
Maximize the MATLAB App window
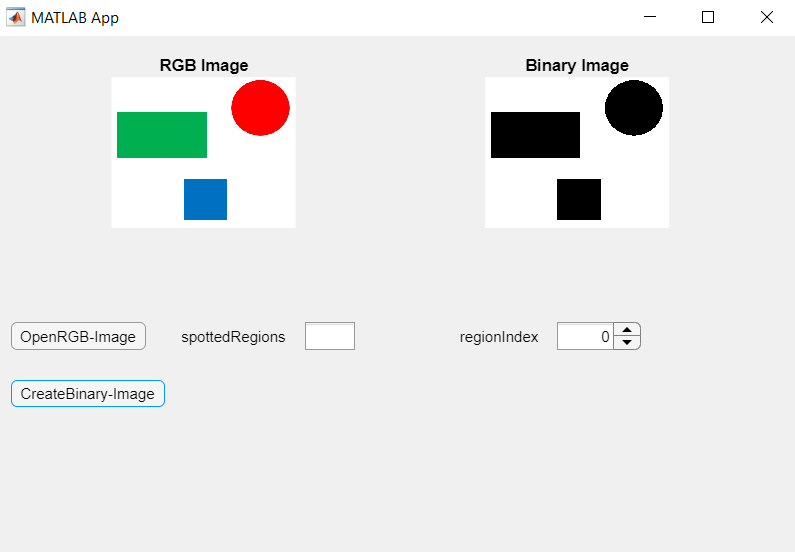click(x=708, y=17)
